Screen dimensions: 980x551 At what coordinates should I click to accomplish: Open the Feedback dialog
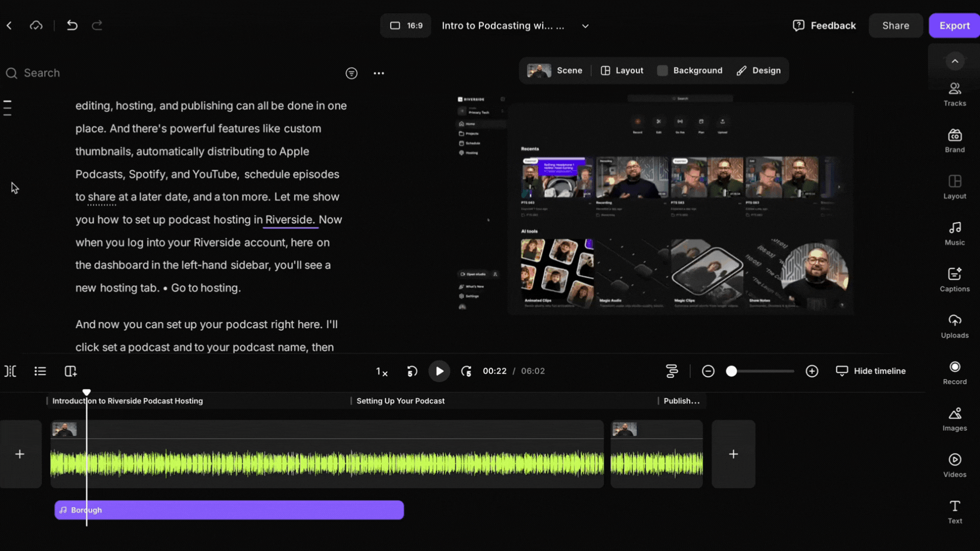tap(824, 26)
